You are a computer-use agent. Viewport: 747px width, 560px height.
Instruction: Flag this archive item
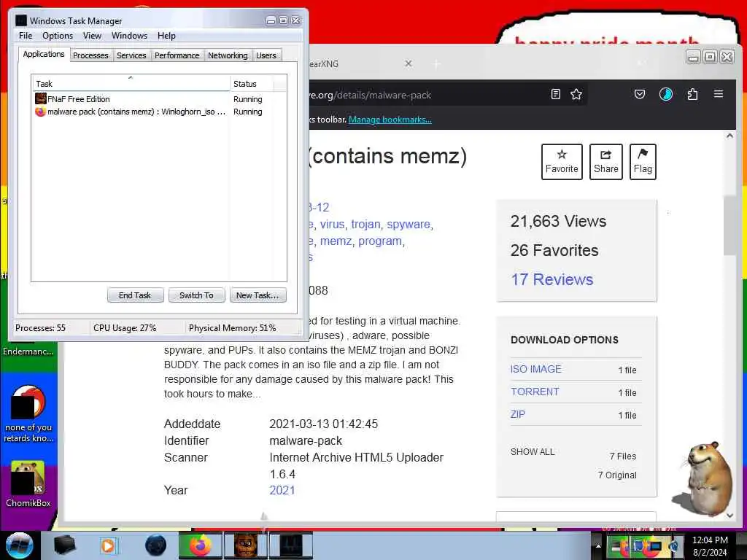tap(643, 161)
